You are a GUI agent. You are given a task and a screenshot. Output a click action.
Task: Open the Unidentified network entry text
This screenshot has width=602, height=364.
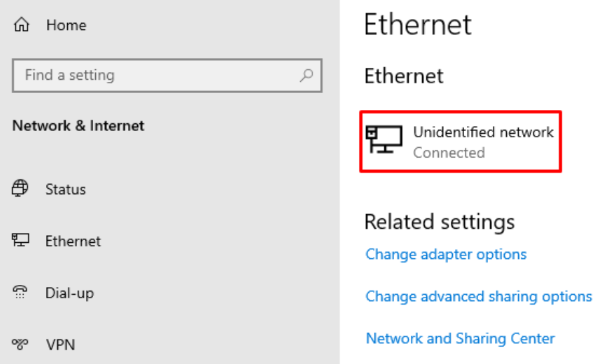483,132
